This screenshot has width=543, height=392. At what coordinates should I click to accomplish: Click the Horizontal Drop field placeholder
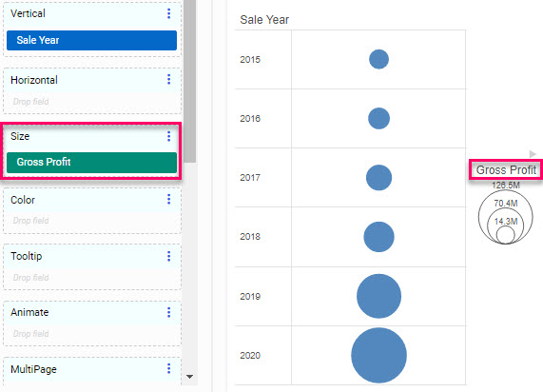click(x=30, y=102)
